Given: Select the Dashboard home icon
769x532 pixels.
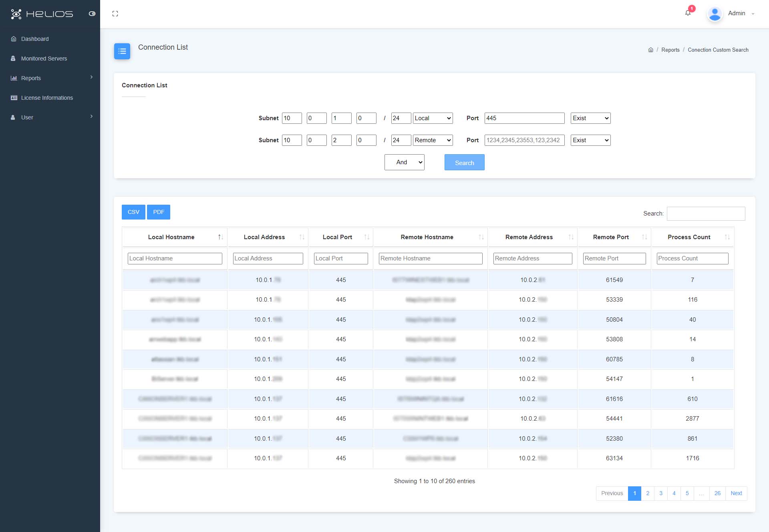Looking at the screenshot, I should (14, 38).
